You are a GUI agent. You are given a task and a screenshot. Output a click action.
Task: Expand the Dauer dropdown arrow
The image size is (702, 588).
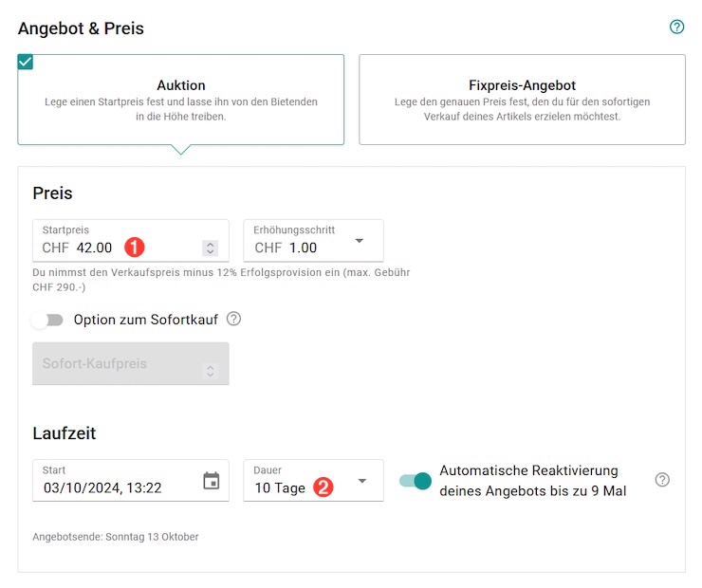361,481
